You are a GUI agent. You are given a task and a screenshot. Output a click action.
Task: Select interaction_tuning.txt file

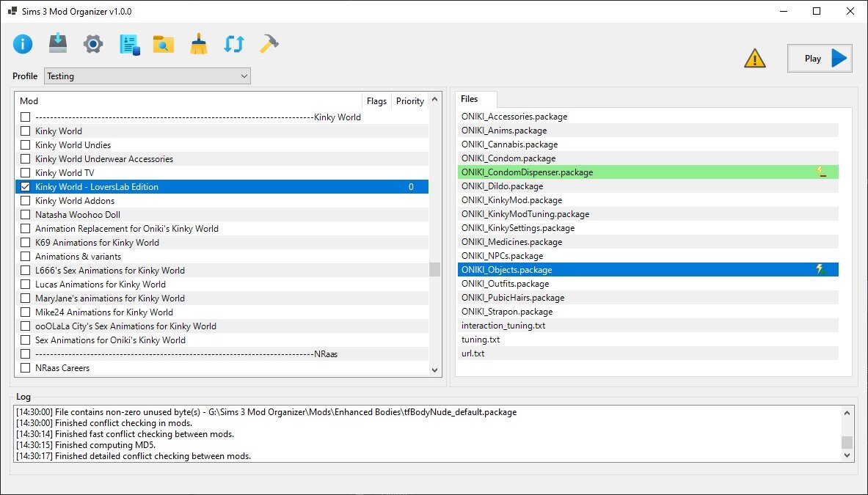(648, 326)
